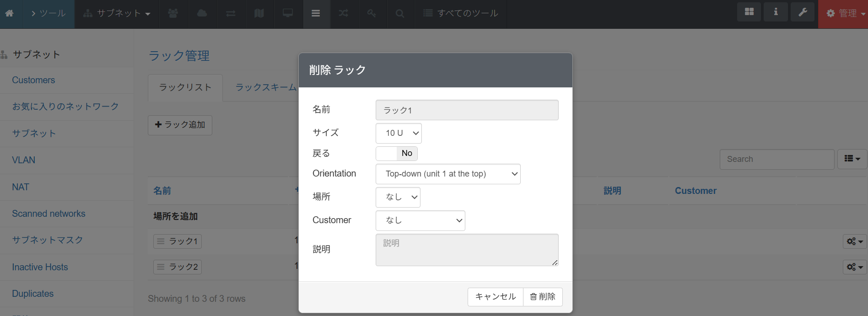The image size is (868, 316).
Task: Toggle the 戻る No switch
Action: [x=397, y=154]
